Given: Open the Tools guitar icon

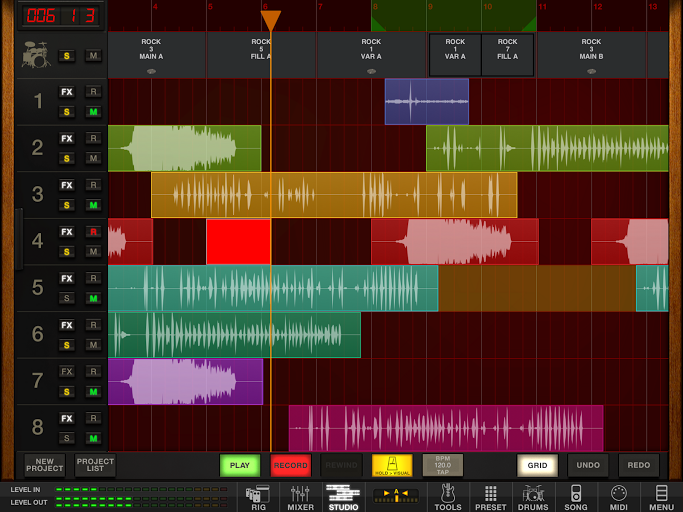Looking at the screenshot, I should (x=447, y=495).
